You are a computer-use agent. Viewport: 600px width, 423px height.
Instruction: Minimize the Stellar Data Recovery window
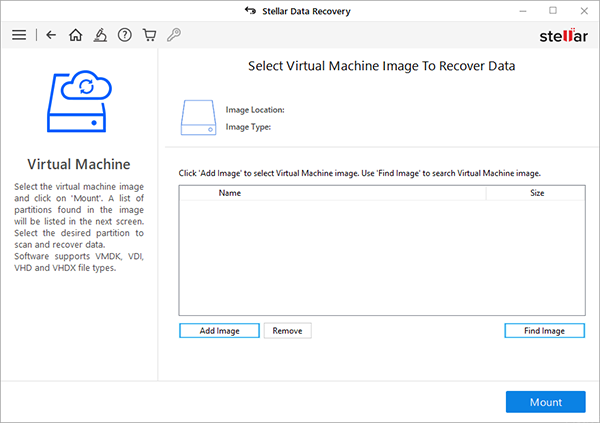click(x=523, y=11)
